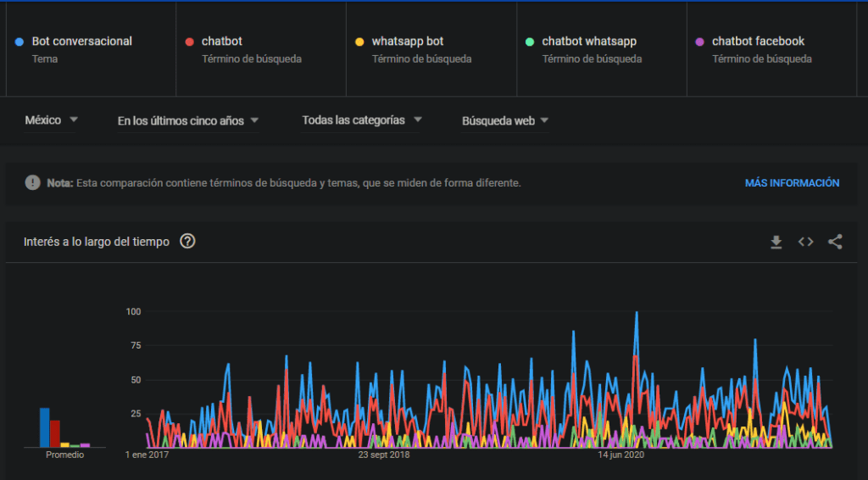Open the 'Búsqueda web' search type dropdown
The width and height of the screenshot is (868, 480).
click(x=505, y=120)
